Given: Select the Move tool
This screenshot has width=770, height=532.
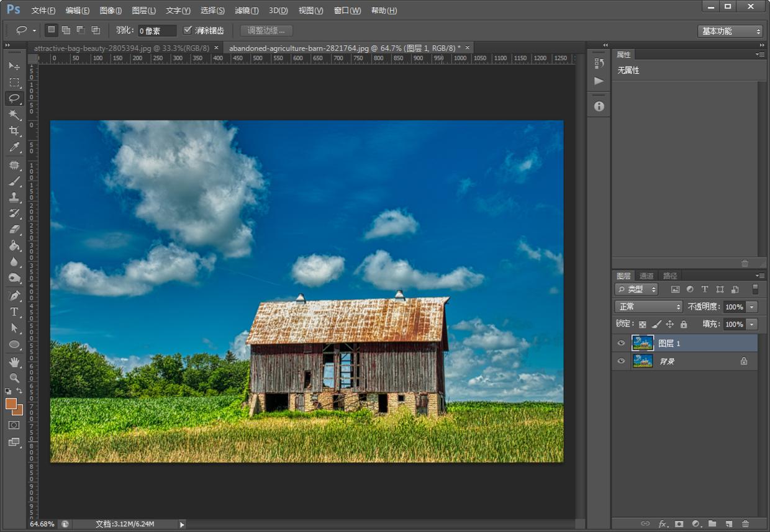Looking at the screenshot, I should pos(14,66).
